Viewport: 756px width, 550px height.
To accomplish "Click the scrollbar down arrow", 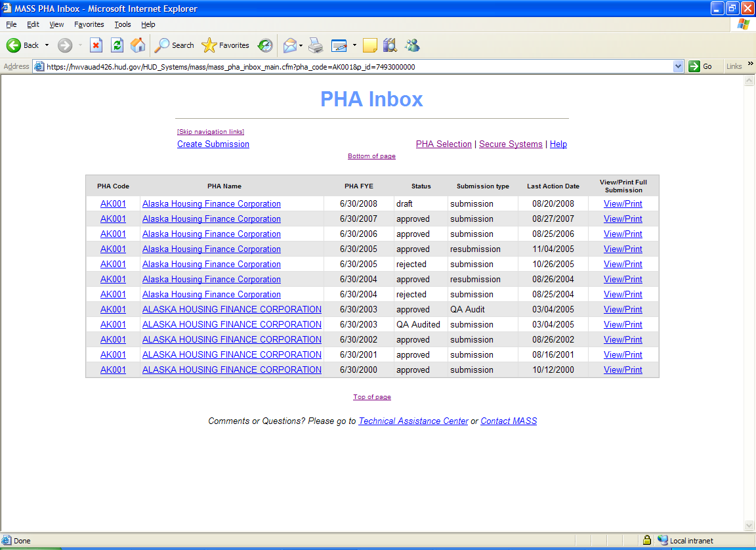I will (x=749, y=526).
